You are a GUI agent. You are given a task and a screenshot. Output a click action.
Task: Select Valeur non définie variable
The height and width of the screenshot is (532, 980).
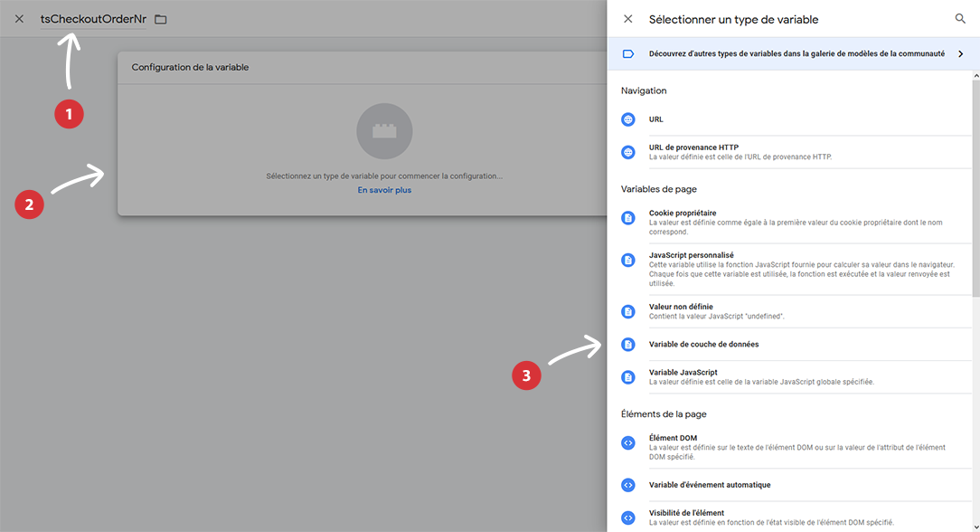796,311
